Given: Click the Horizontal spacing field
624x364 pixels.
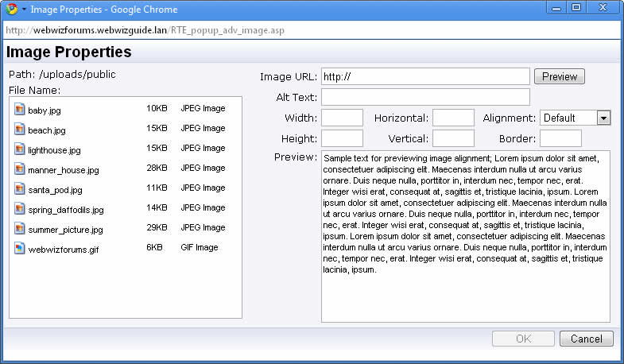Looking at the screenshot, I should (453, 118).
